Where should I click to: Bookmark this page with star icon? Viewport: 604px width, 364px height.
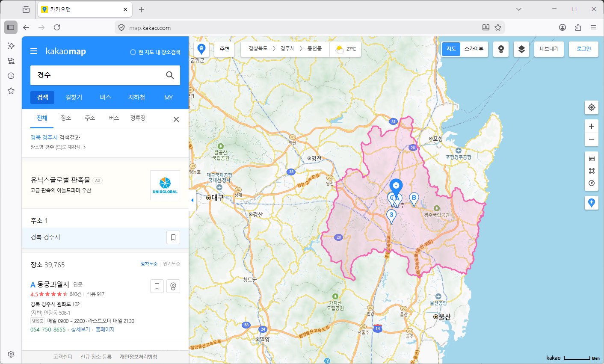498,27
